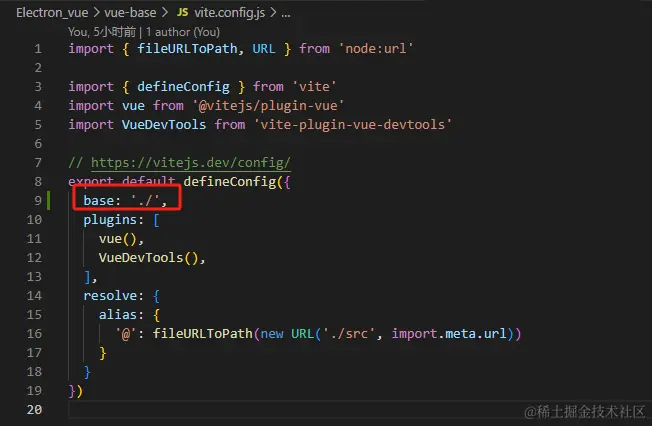The height and width of the screenshot is (426, 652).
Task: Open Electron_vue breadcrumb folder
Action: (x=52, y=13)
